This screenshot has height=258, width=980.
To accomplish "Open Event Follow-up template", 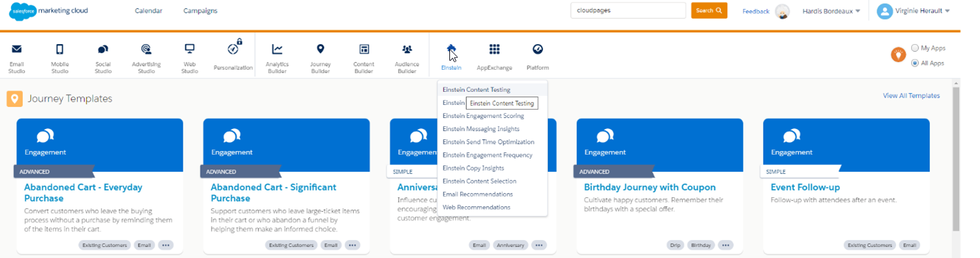I will (805, 188).
